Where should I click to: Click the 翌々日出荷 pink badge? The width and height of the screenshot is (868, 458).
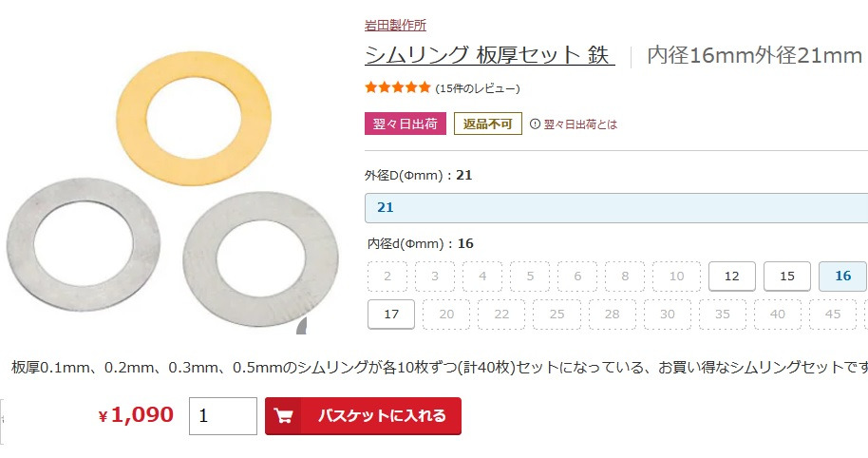point(406,124)
